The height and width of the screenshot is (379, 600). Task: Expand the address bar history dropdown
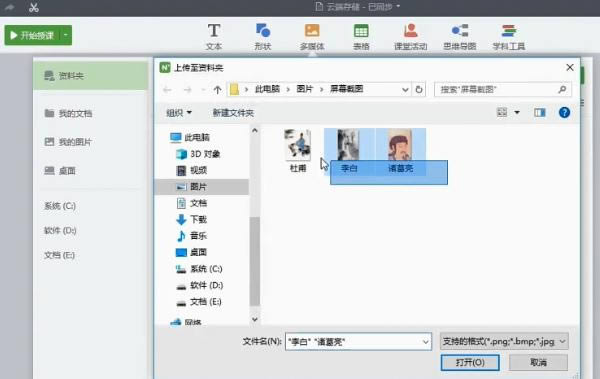pos(405,90)
